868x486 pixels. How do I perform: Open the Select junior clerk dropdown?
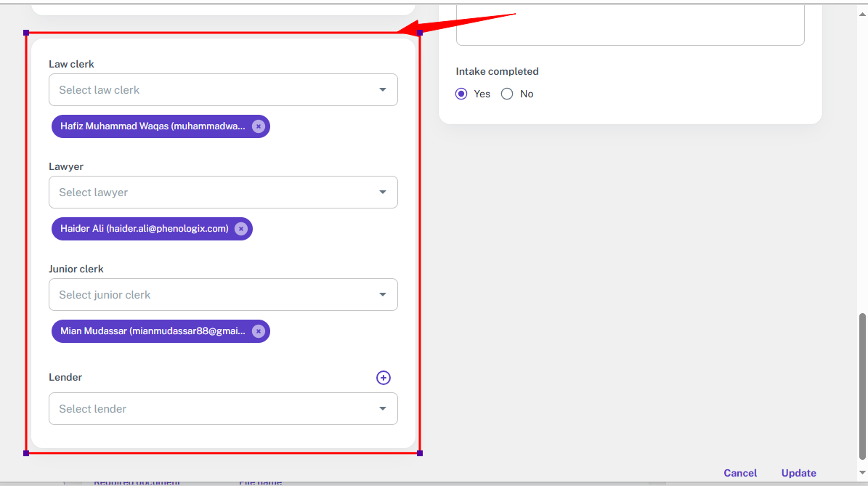[223, 295]
